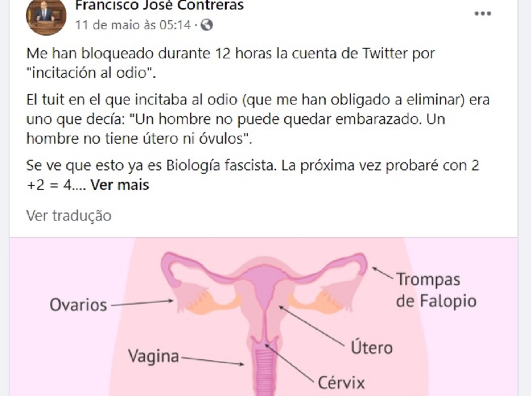532x396 pixels.
Task: Open the three-dot post options menu
Action: (x=482, y=14)
